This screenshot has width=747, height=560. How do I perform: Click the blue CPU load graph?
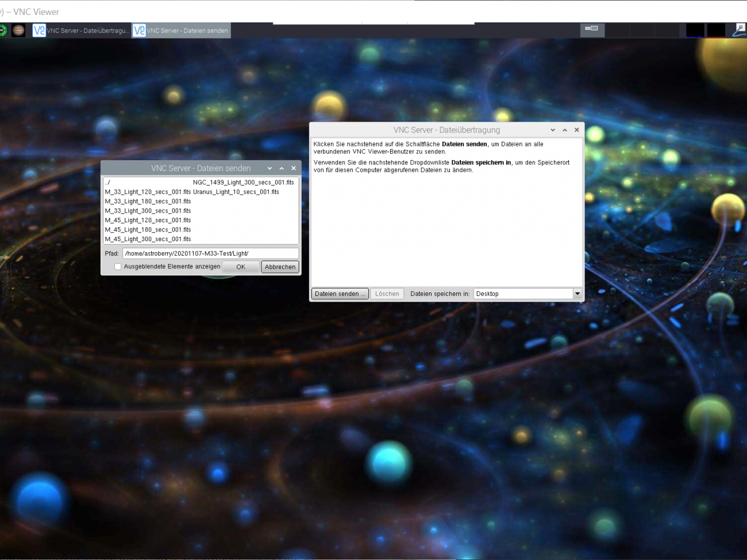(x=695, y=30)
